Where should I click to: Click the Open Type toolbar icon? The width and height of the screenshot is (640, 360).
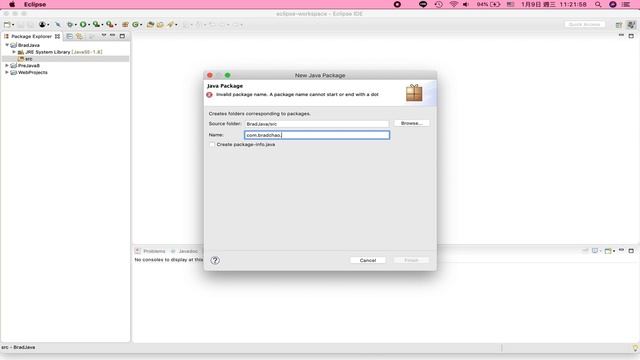click(x=150, y=24)
